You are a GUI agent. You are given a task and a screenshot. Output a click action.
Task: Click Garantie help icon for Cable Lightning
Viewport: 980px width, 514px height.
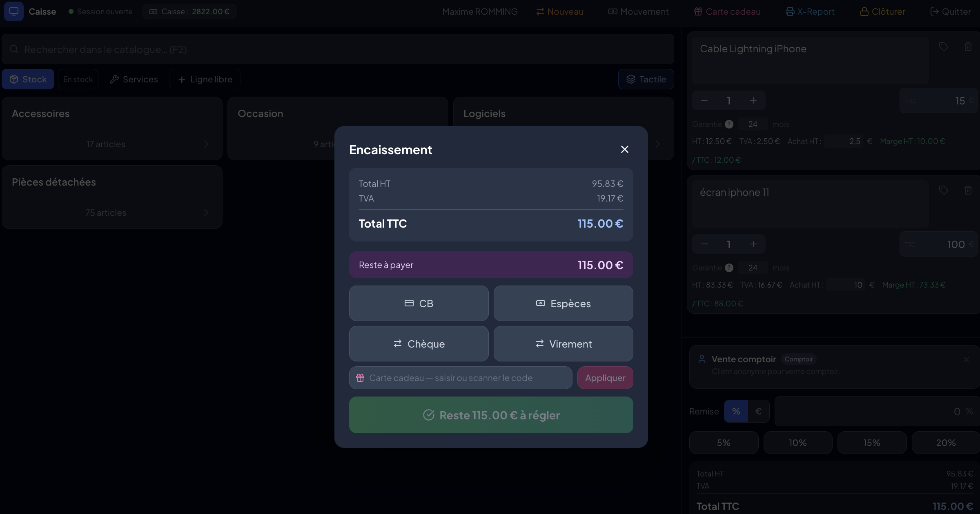[x=729, y=124]
